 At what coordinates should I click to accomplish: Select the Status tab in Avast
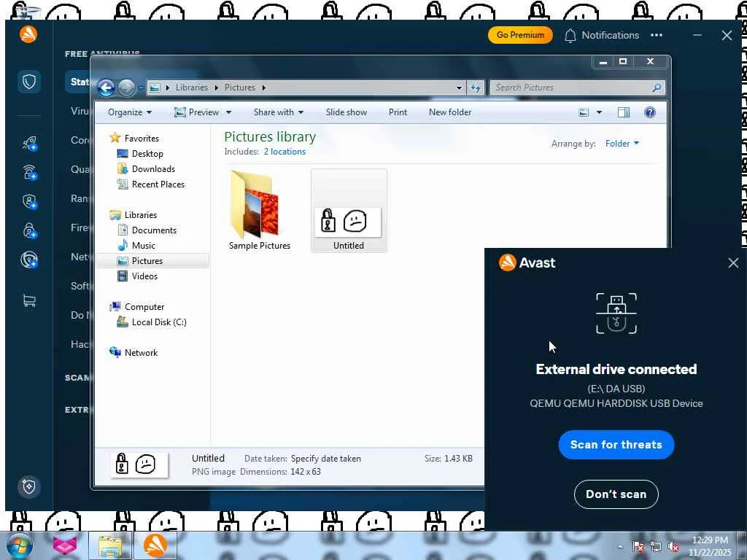click(79, 82)
